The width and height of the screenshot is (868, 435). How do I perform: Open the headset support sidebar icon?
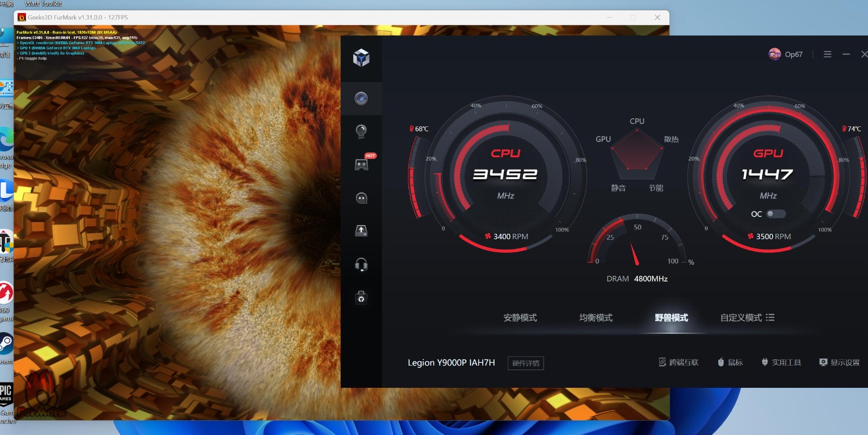361,265
